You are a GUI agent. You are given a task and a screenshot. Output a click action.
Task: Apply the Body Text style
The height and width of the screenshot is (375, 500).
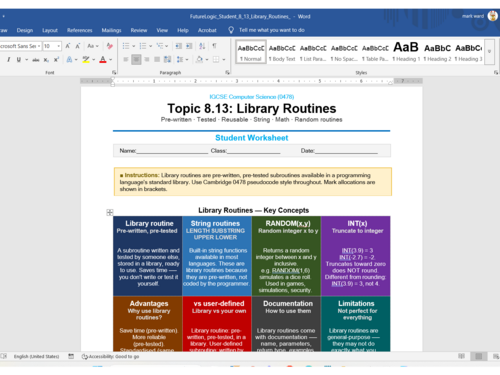pos(282,52)
